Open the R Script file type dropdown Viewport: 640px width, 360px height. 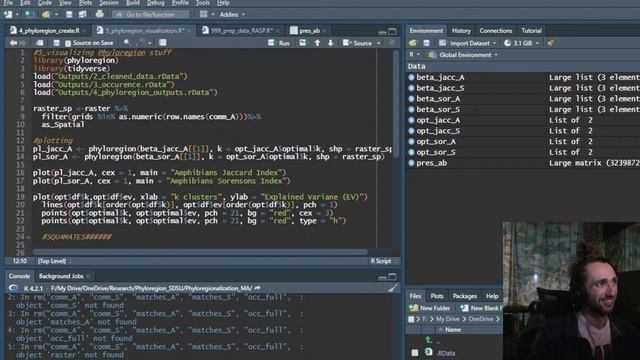[x=384, y=261]
